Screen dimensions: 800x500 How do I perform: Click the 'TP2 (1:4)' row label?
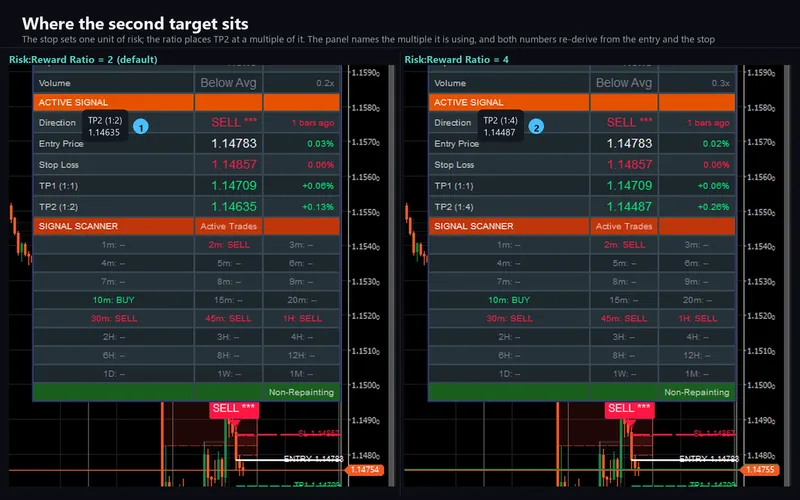tap(454, 207)
